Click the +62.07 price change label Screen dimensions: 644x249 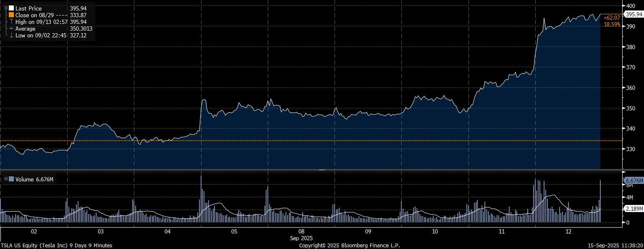612,18
